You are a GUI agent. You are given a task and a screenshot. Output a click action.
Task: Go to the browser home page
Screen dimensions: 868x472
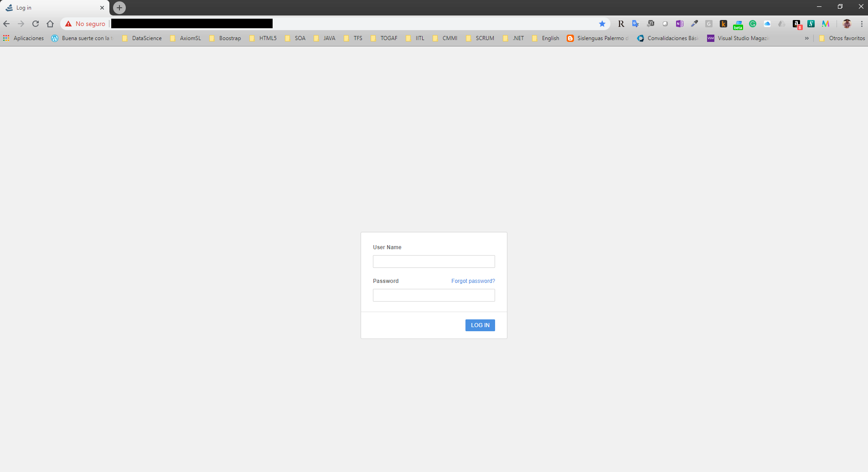pos(50,24)
